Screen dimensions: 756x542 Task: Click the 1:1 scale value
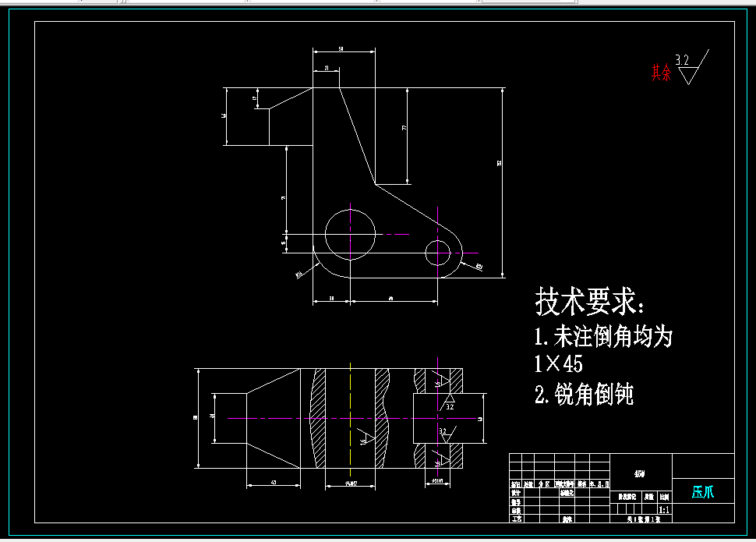click(x=664, y=510)
